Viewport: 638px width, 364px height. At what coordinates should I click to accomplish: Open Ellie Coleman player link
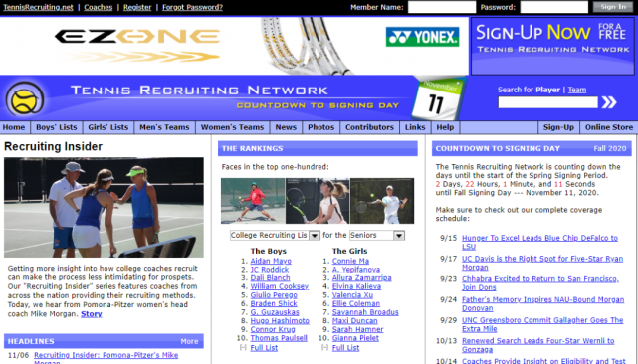coord(356,303)
